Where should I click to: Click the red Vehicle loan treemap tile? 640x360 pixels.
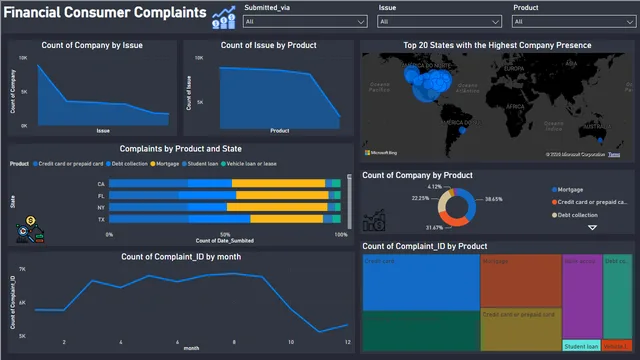coord(617,346)
